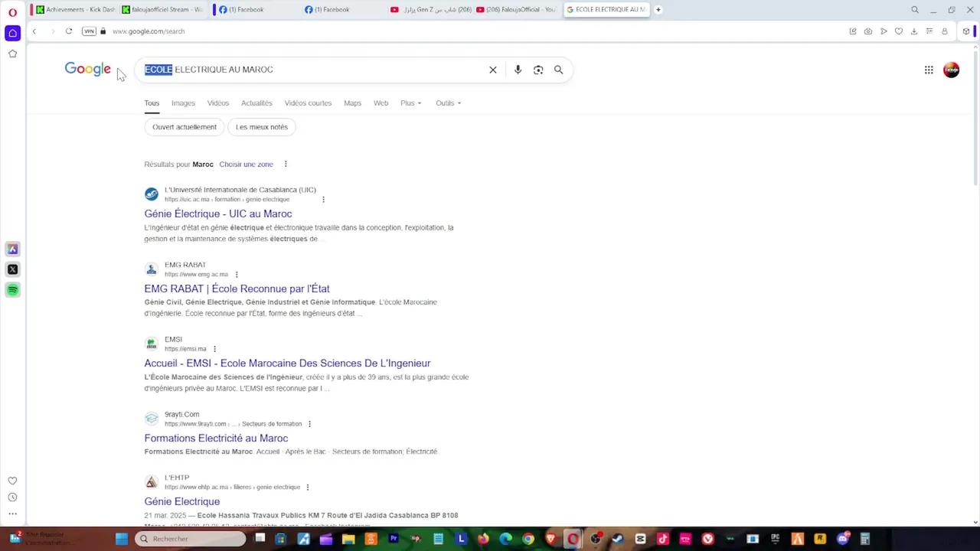
Task: Select the Images search filter
Action: [183, 103]
